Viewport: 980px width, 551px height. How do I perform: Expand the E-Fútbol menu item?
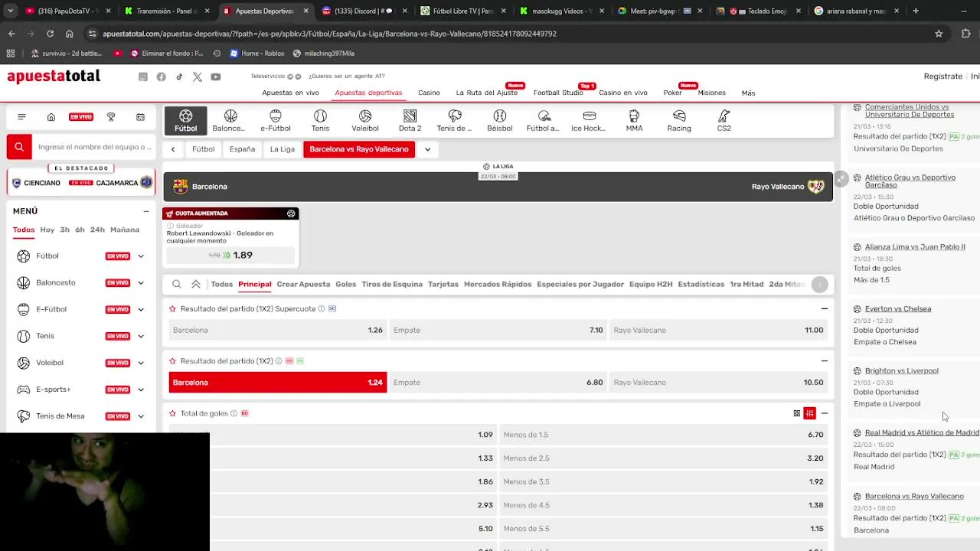point(141,309)
